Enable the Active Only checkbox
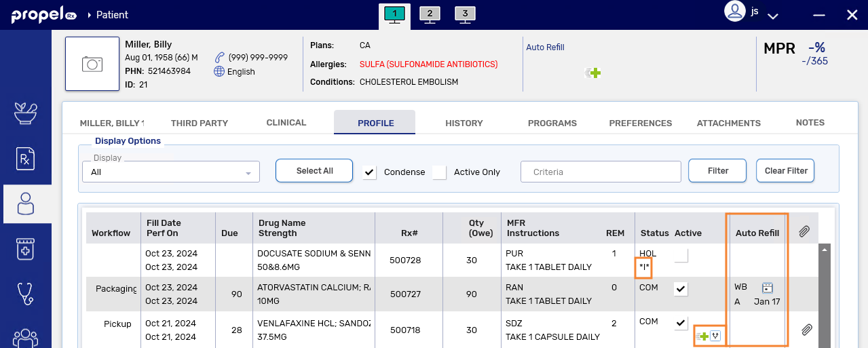The width and height of the screenshot is (868, 348). pos(440,172)
